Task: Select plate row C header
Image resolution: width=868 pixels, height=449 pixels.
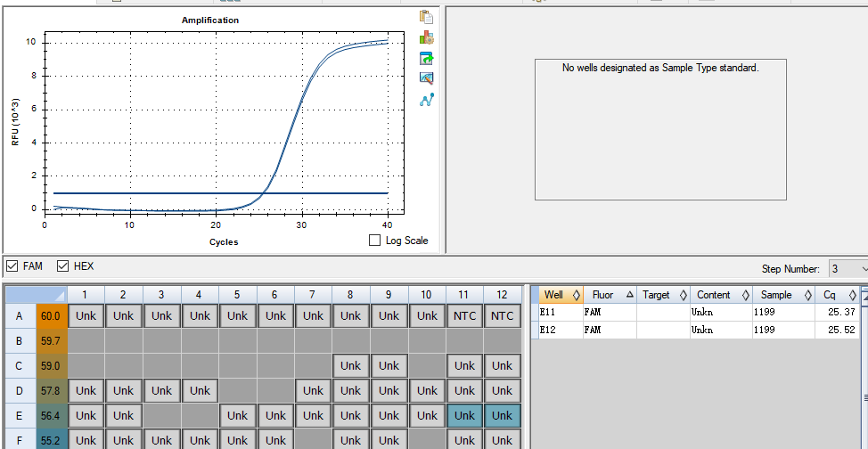Action: pos(20,366)
